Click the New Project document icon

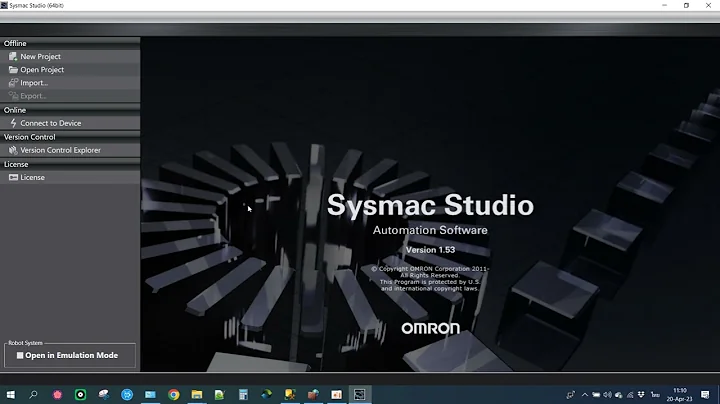(x=13, y=56)
